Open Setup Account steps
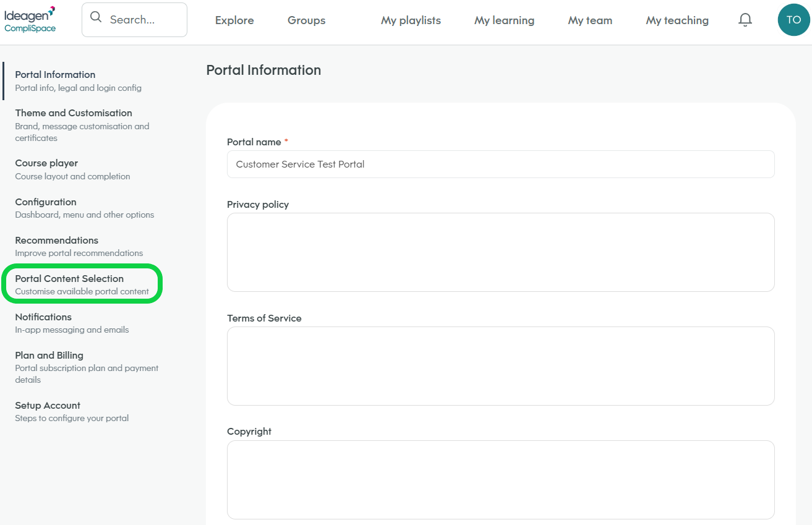 48,405
